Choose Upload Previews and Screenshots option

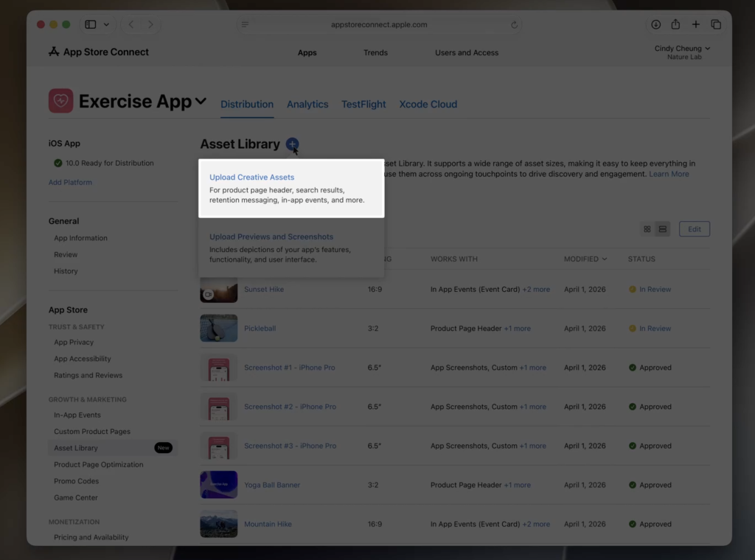tap(291, 248)
